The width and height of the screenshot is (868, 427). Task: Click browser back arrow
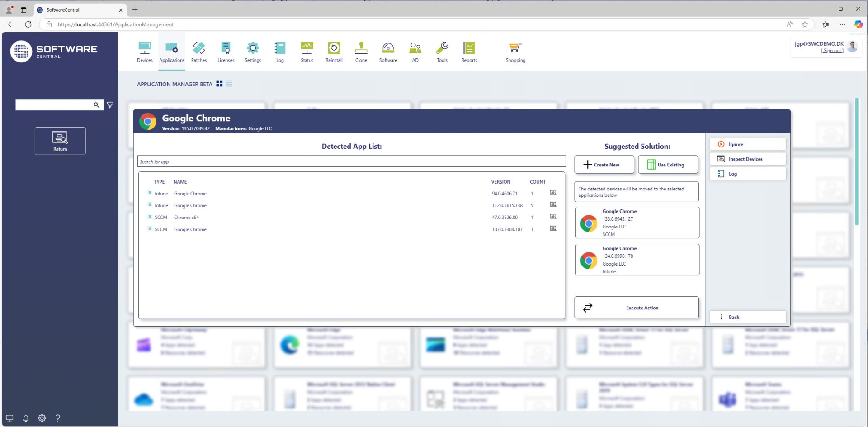click(11, 24)
